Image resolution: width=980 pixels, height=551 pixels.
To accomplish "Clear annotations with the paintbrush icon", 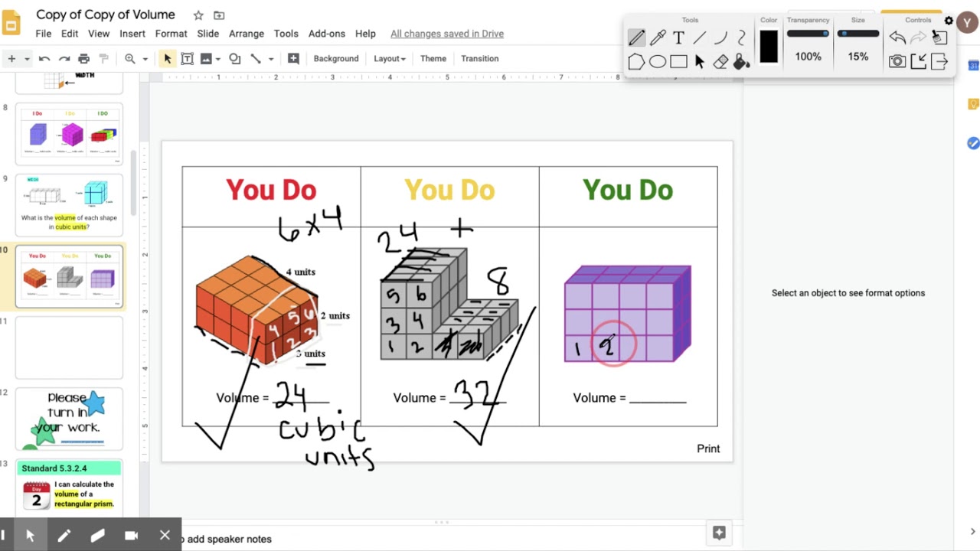I will click(939, 37).
